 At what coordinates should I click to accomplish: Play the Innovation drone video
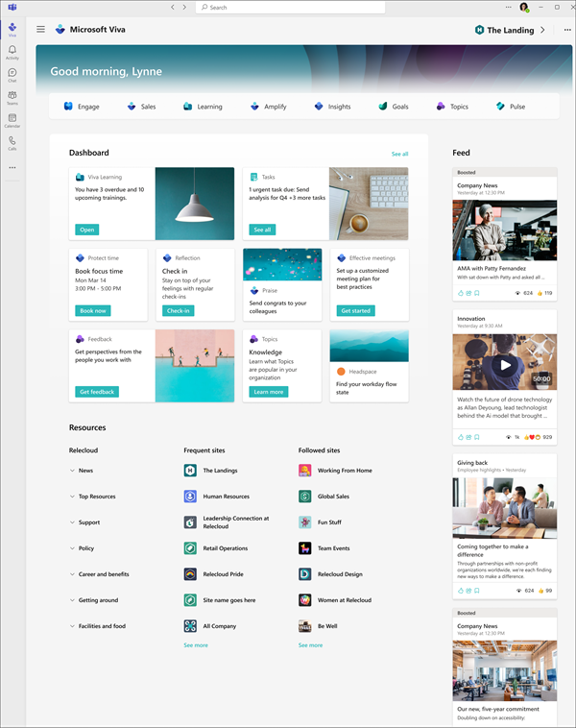(506, 365)
